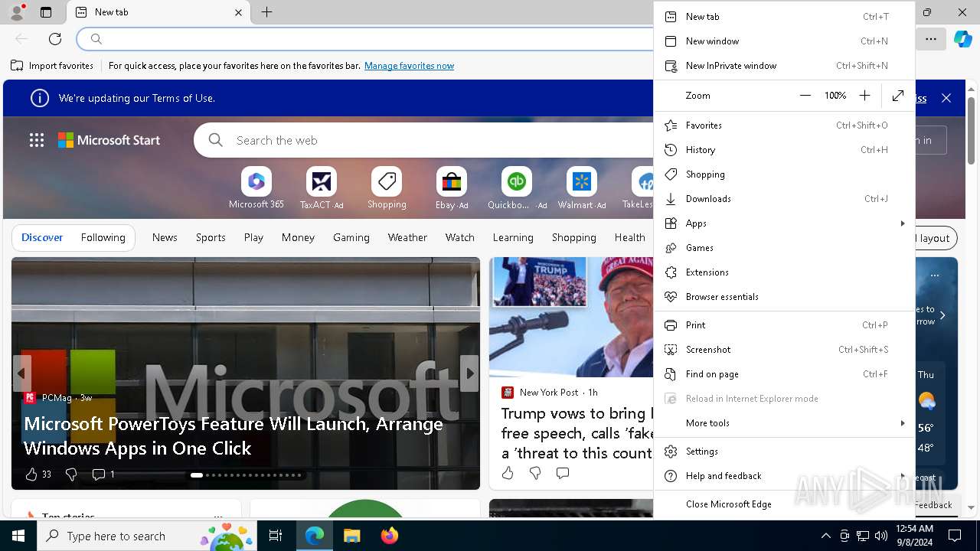980x551 pixels.
Task: Show previous carousel story arrow
Action: pos(21,373)
